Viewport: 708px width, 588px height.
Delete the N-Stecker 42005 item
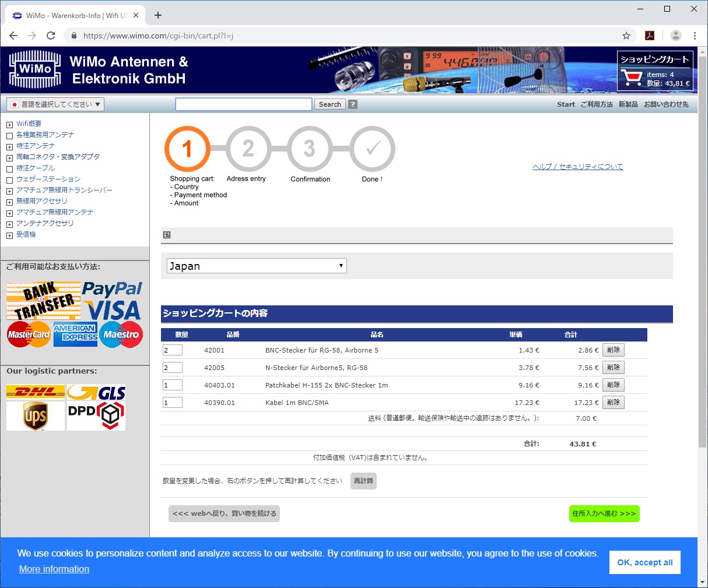tap(614, 368)
